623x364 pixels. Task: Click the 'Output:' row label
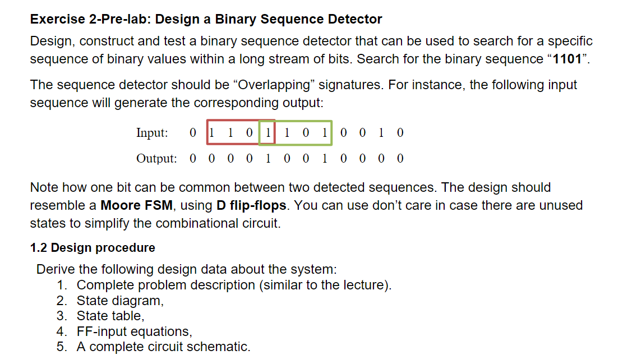(156, 159)
